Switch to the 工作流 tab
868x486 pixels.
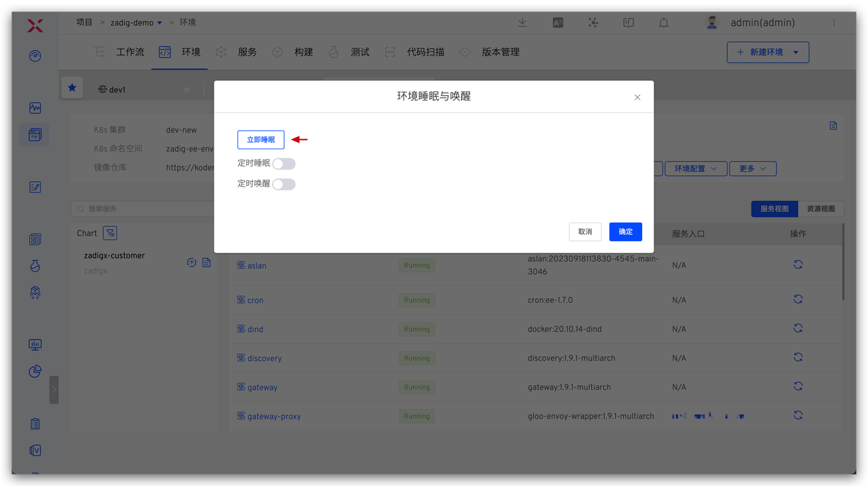tap(130, 52)
